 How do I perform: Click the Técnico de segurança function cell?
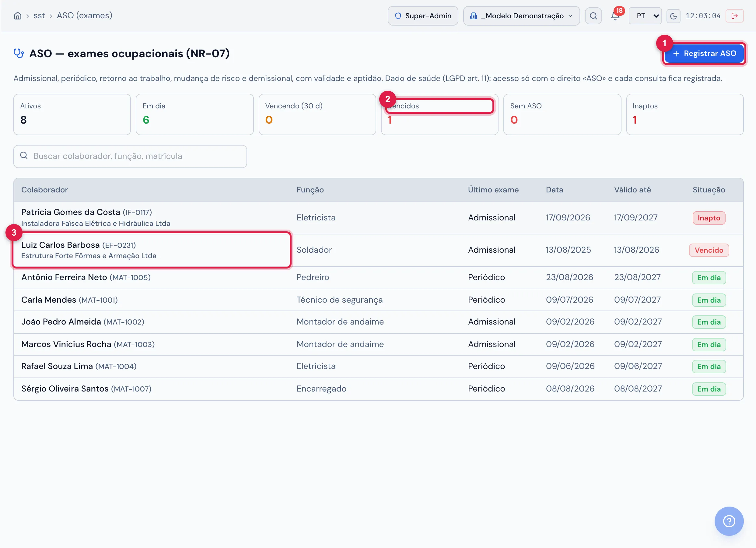pyautogui.click(x=339, y=300)
